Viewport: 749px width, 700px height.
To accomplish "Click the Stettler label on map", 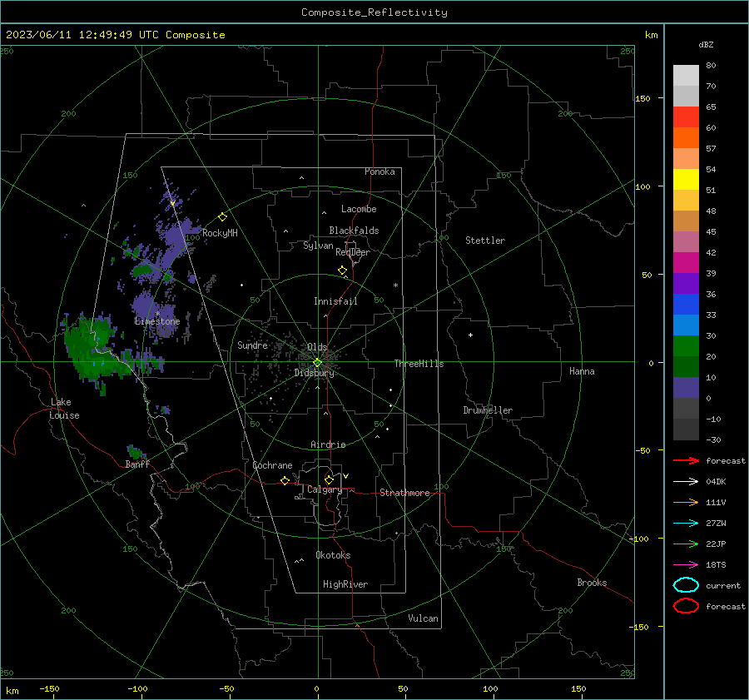I will point(485,241).
